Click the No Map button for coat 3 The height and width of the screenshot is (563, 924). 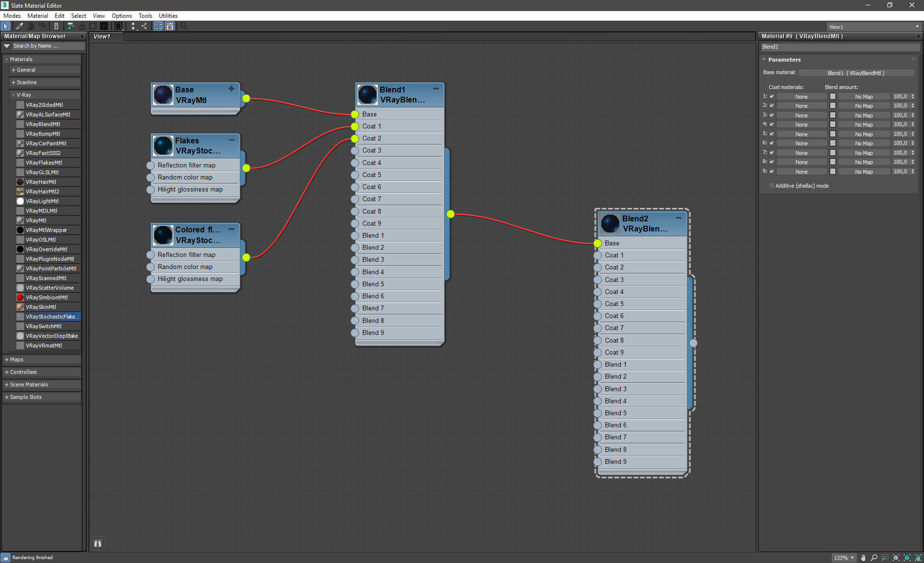863,115
